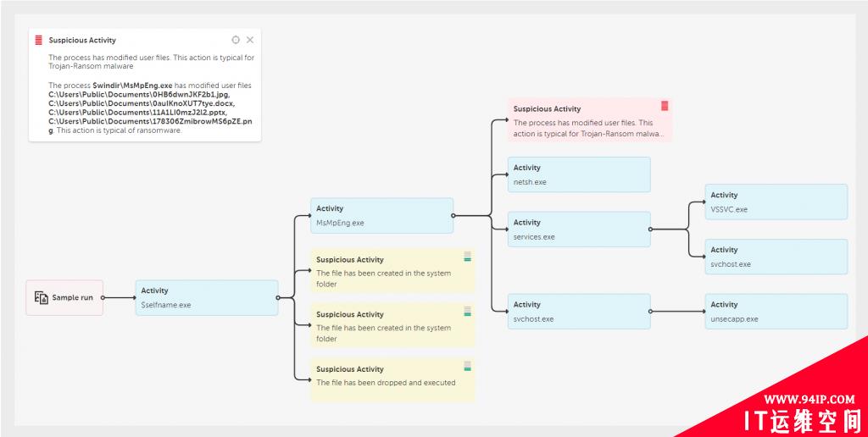Click severity icon on 'dropped and executed' node
Screen dimensions: 868x437
(x=467, y=366)
